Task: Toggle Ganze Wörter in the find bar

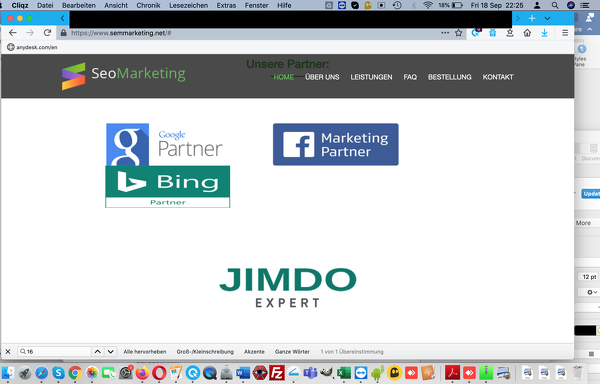Action: [292, 351]
